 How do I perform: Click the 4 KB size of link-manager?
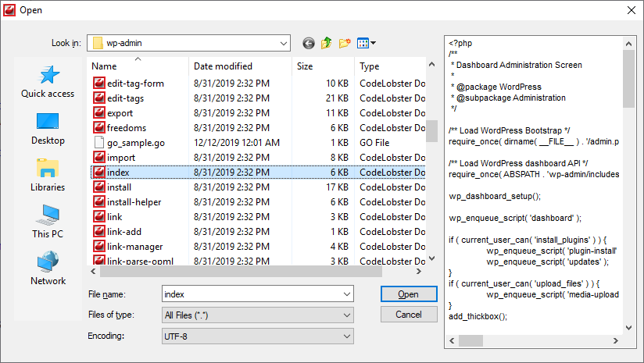[x=339, y=246]
